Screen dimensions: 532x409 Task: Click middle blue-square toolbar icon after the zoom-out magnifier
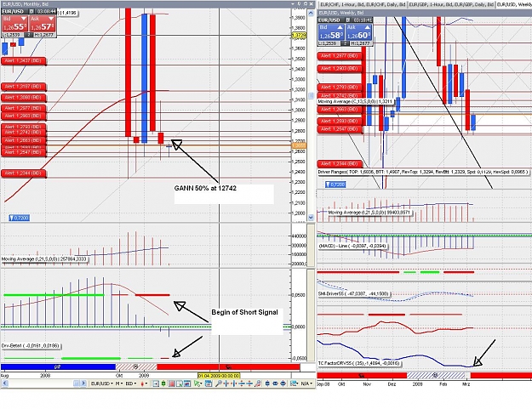click(275, 383)
